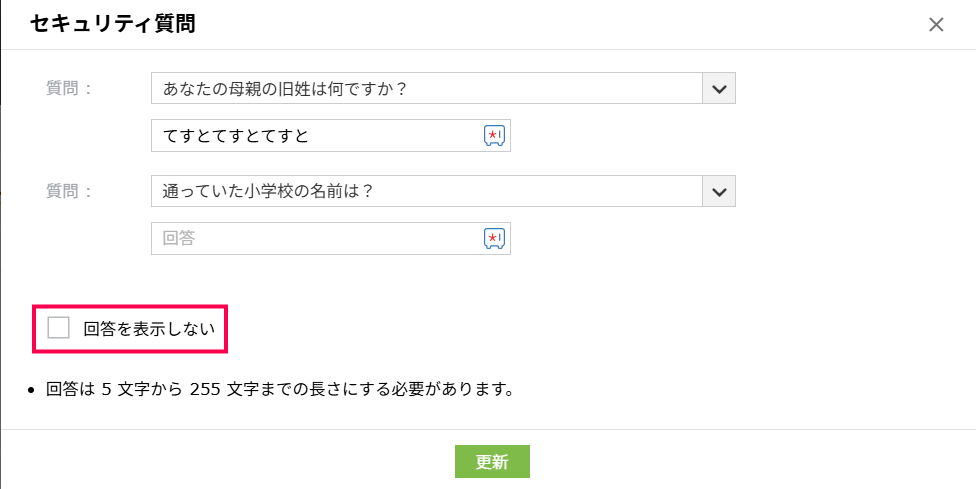Click the second 質問： label
The width and height of the screenshot is (976, 489).
pyautogui.click(x=70, y=190)
